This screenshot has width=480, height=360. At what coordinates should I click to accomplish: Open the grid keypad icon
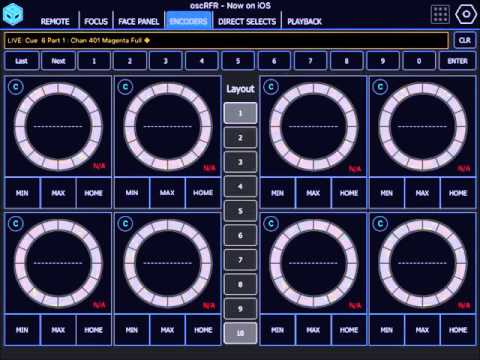(440, 14)
